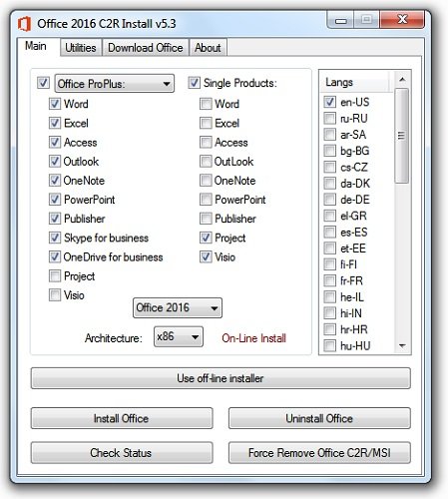Click Force Remove Office C2R/MSI button
The height and width of the screenshot is (499, 448).
[319, 453]
